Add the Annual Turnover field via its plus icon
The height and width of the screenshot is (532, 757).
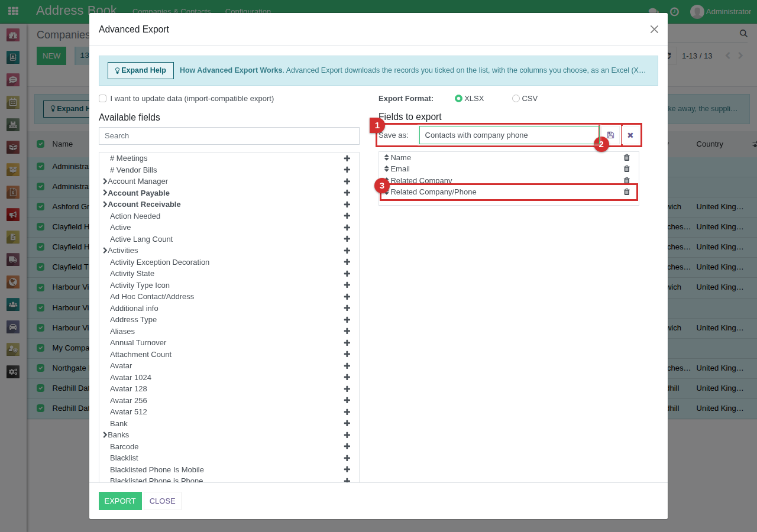347,343
